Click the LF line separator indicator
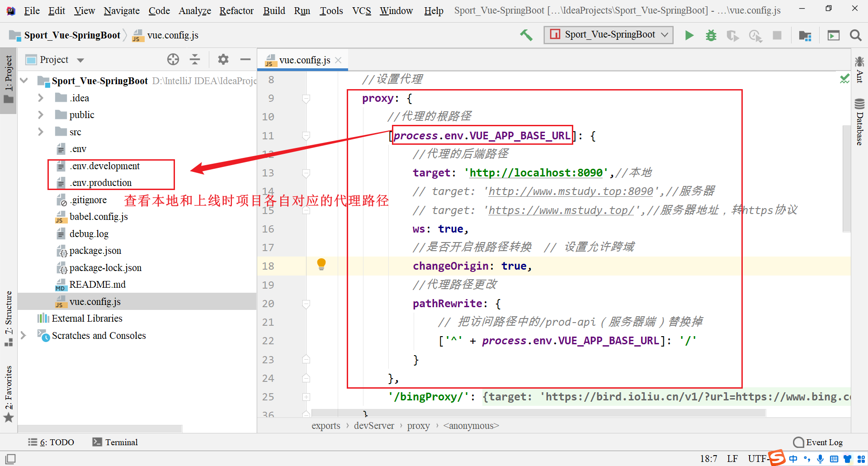The image size is (868, 466). (732, 459)
